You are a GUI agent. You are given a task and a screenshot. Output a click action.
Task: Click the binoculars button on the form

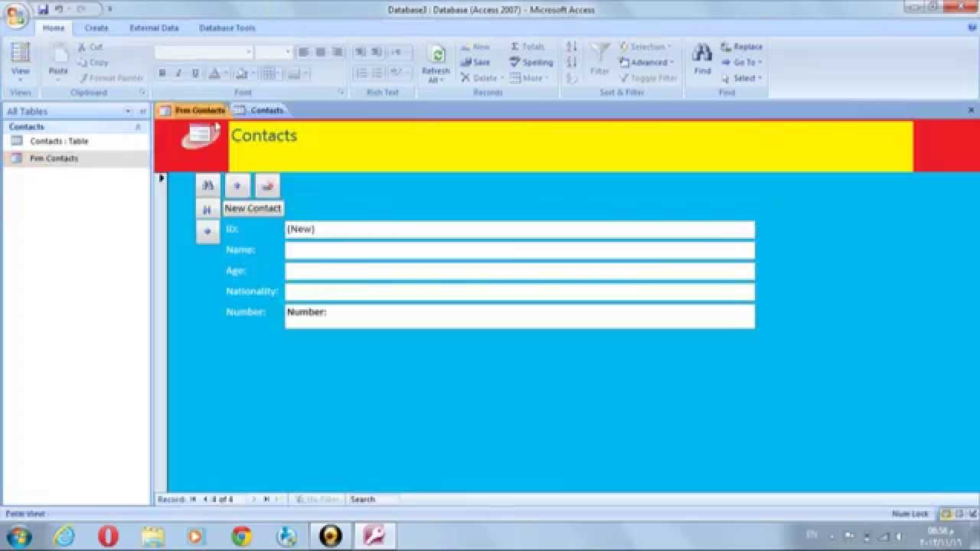207,185
